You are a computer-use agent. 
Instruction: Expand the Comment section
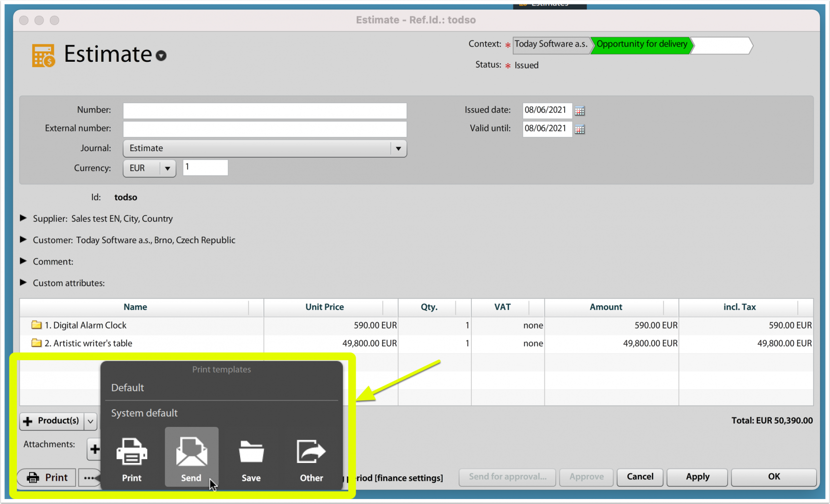(x=23, y=261)
